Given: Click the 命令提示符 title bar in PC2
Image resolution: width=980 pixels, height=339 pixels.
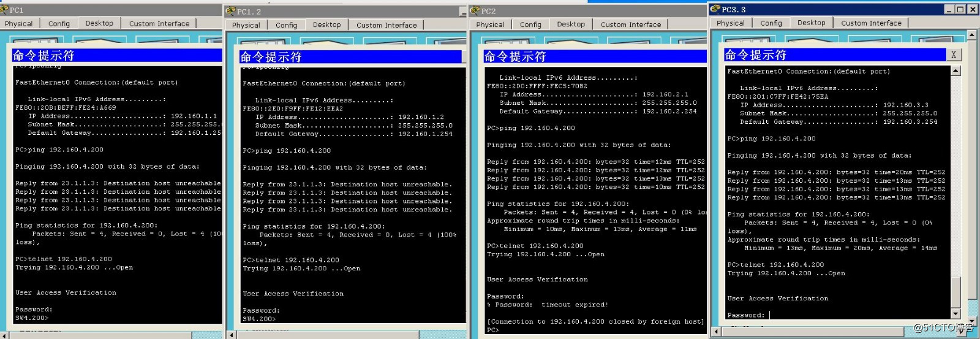Looking at the screenshot, I should tap(595, 56).
